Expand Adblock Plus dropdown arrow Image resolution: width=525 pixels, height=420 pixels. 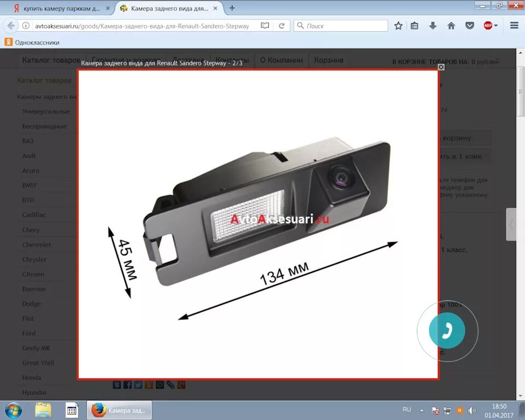(496, 26)
